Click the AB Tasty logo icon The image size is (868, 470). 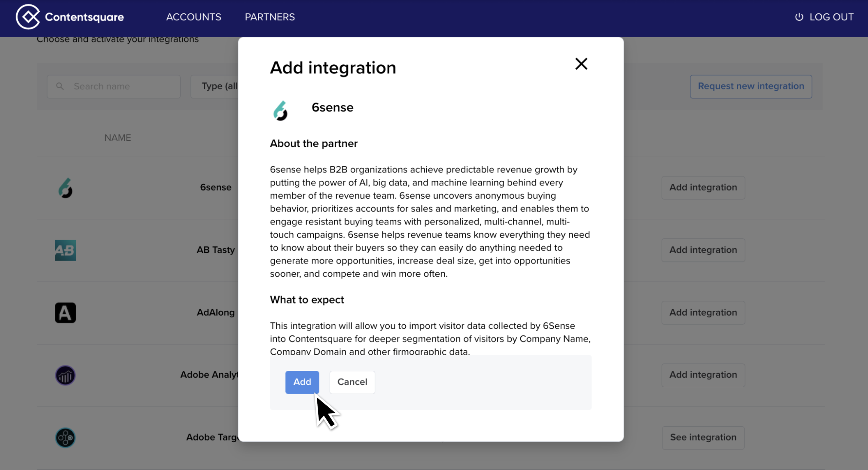click(x=65, y=250)
